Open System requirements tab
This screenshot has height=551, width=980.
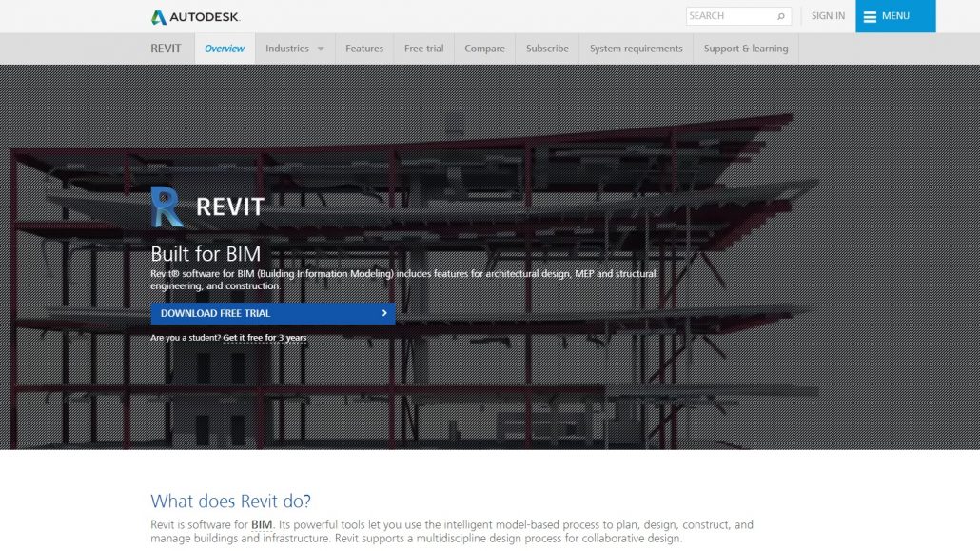point(637,49)
